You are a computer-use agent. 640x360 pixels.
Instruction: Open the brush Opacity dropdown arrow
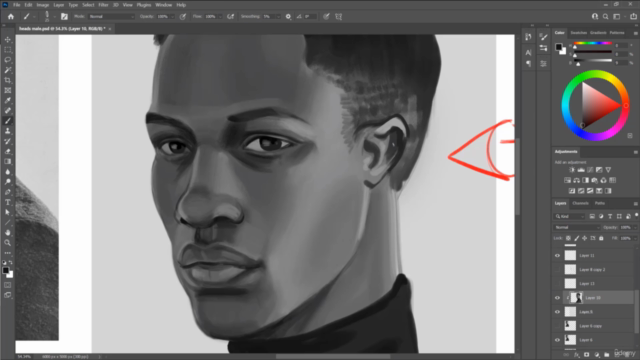pyautogui.click(x=172, y=17)
